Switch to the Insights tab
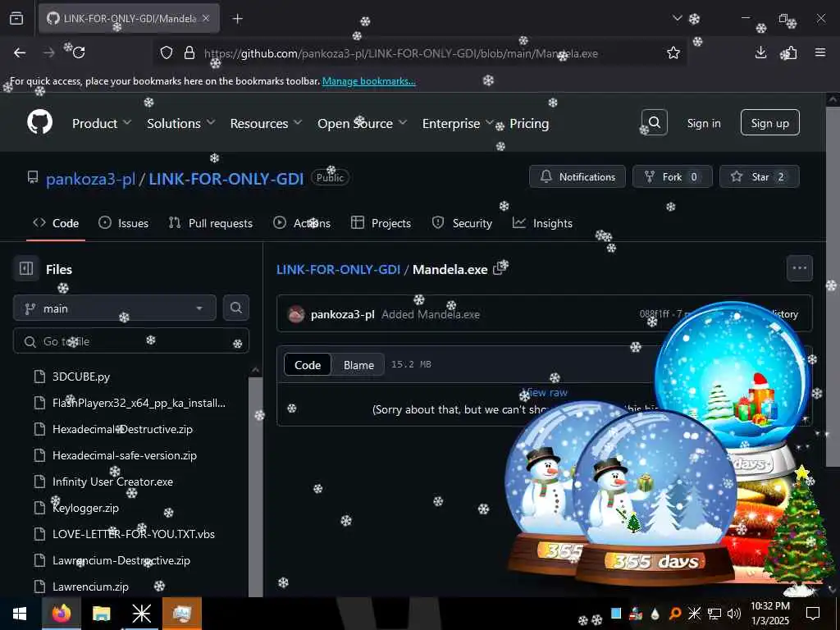This screenshot has width=840, height=630. point(543,223)
